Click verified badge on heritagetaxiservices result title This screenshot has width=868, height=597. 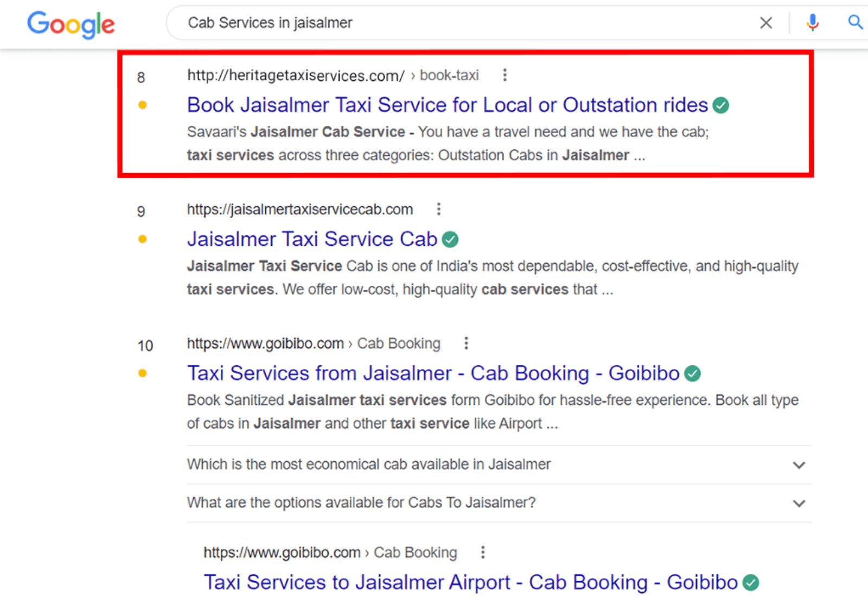click(x=722, y=105)
